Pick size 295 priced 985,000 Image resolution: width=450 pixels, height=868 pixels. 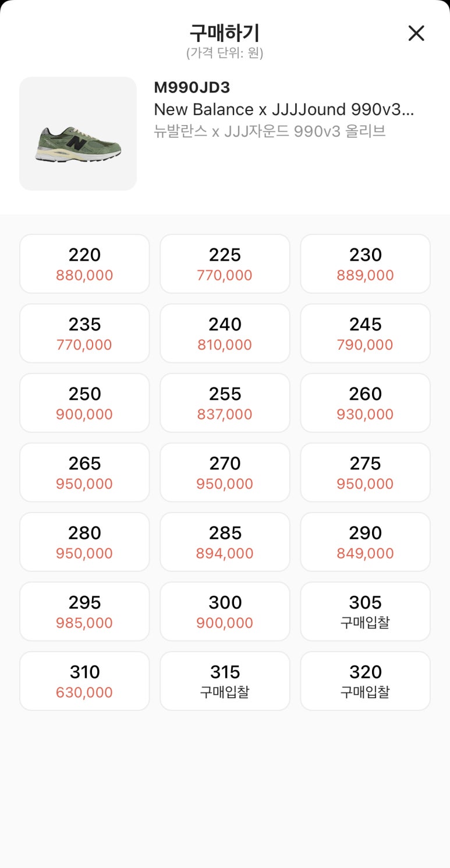(x=84, y=611)
